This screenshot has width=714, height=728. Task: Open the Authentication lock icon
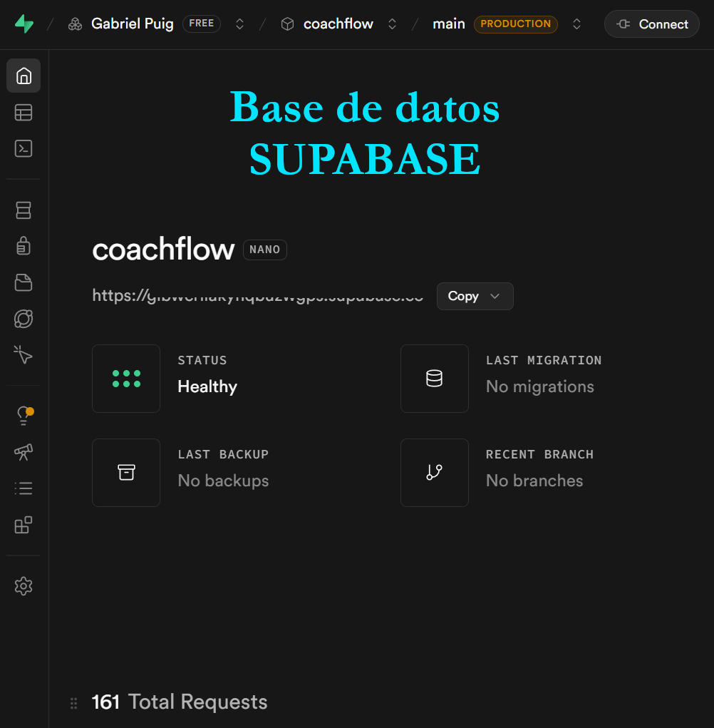tap(24, 246)
